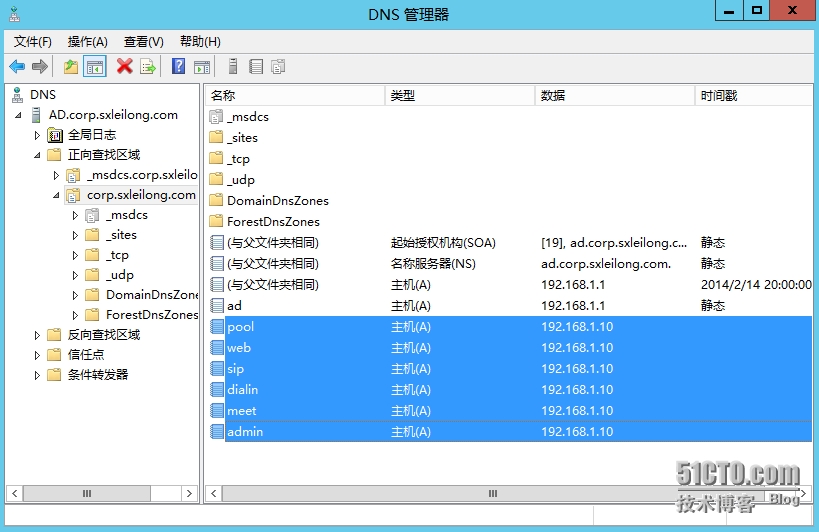Click left arrow of list pane scrollbar
This screenshot has width=819, height=532.
(x=214, y=493)
